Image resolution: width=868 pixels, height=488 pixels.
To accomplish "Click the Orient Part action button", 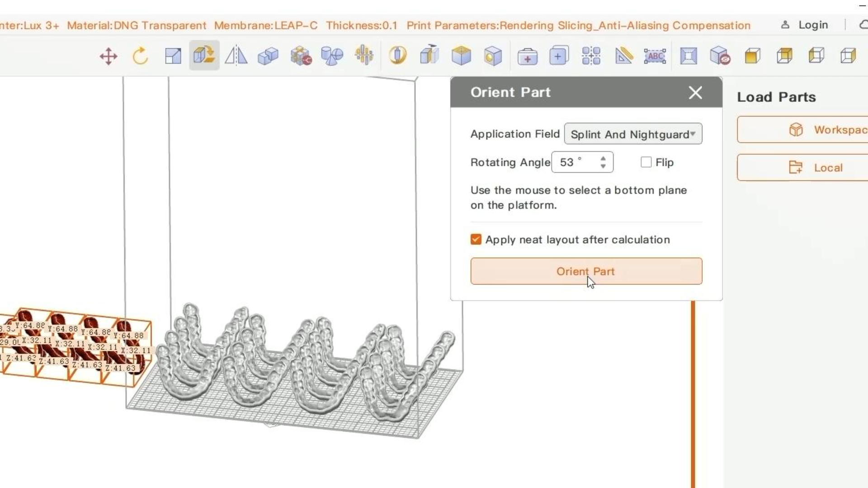I will coord(586,271).
